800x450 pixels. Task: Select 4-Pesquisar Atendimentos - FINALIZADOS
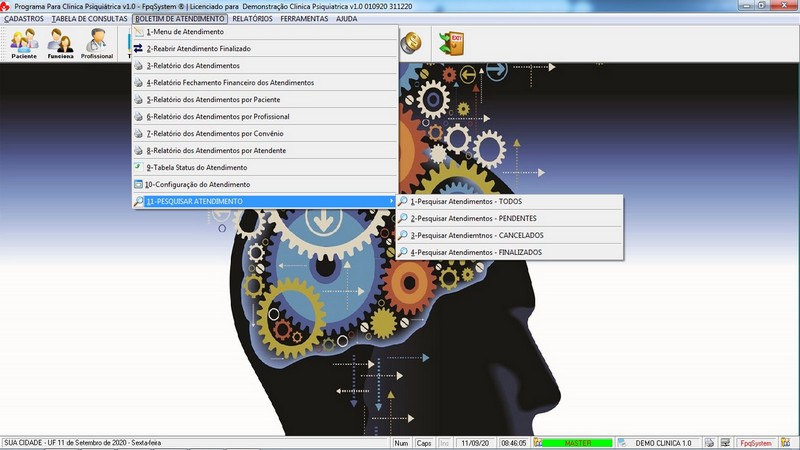510,252
